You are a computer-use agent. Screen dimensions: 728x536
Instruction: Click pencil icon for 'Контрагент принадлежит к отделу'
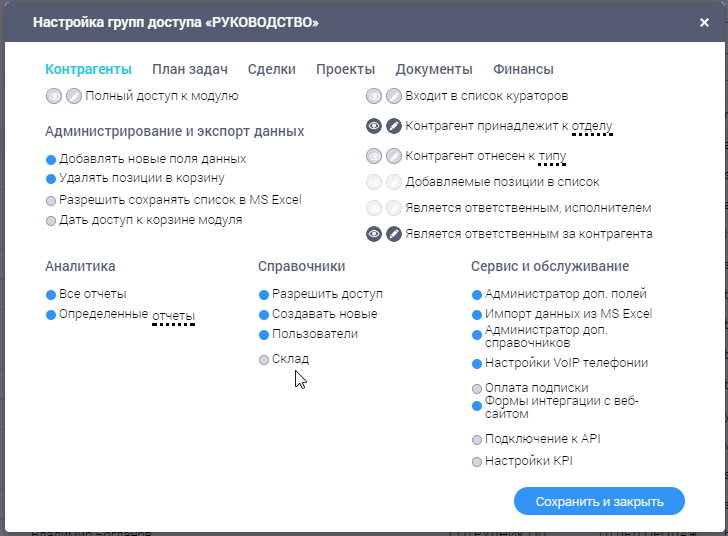(x=394, y=126)
